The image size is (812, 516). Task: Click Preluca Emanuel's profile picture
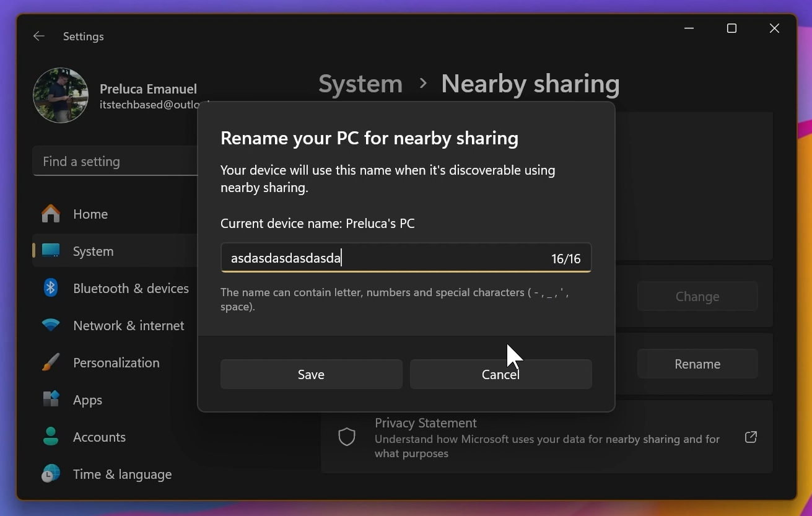pyautogui.click(x=60, y=95)
